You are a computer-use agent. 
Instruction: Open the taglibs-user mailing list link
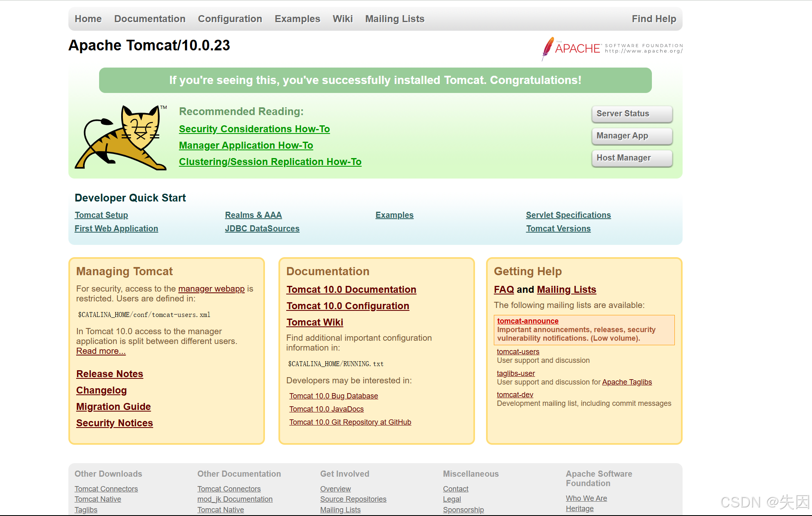[x=516, y=373]
